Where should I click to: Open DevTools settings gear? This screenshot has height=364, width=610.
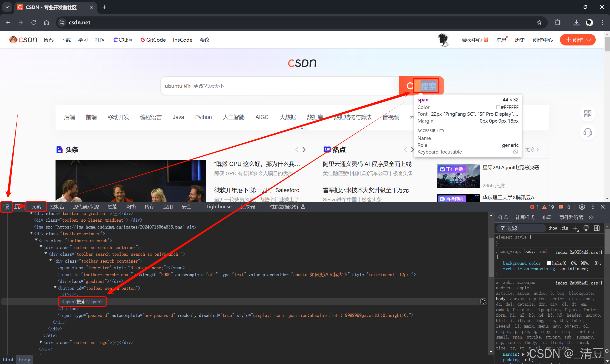(582, 207)
